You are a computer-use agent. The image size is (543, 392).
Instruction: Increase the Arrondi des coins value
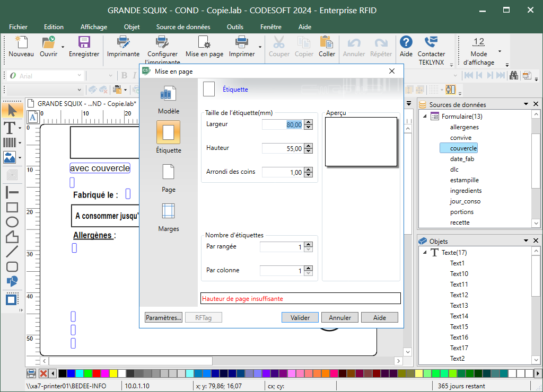[x=308, y=170]
